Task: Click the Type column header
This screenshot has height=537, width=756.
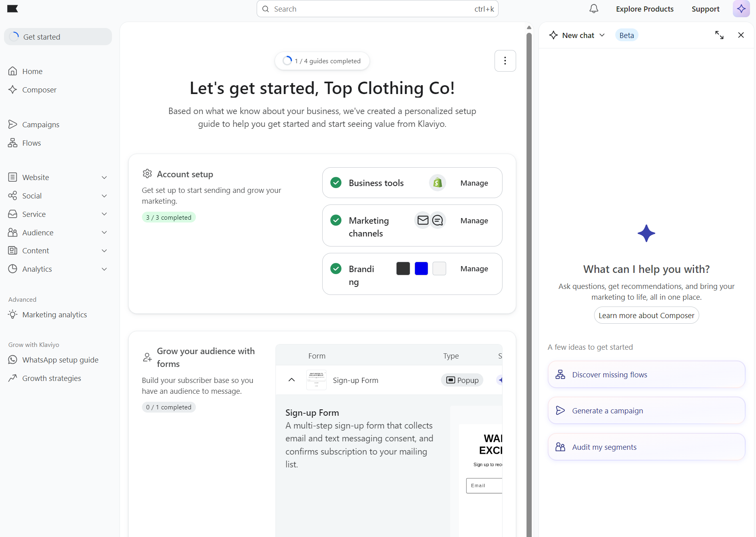Action: click(x=451, y=356)
